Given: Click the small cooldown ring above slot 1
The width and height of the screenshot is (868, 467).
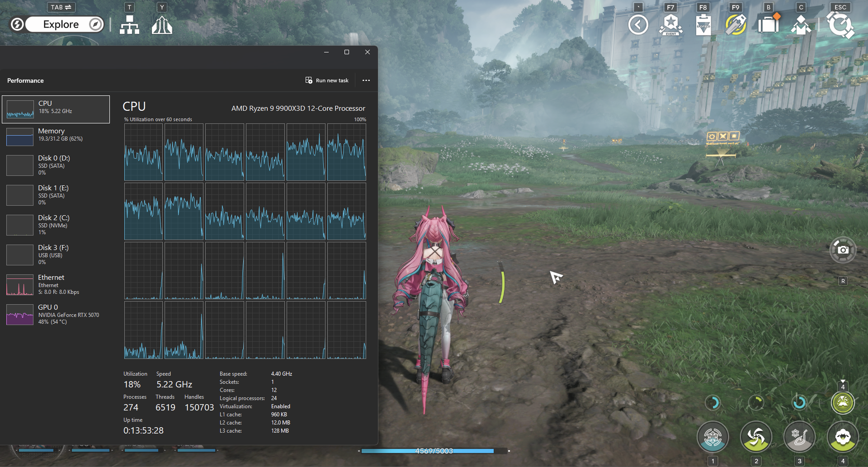Looking at the screenshot, I should coord(713,402).
